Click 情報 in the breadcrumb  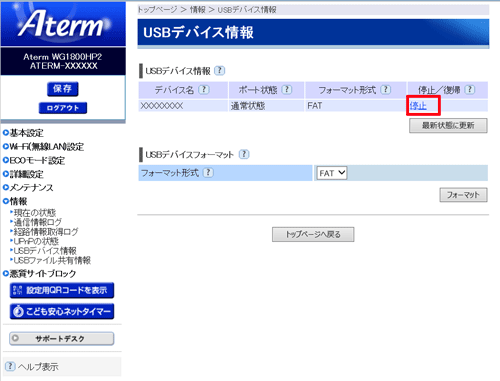tap(198, 10)
